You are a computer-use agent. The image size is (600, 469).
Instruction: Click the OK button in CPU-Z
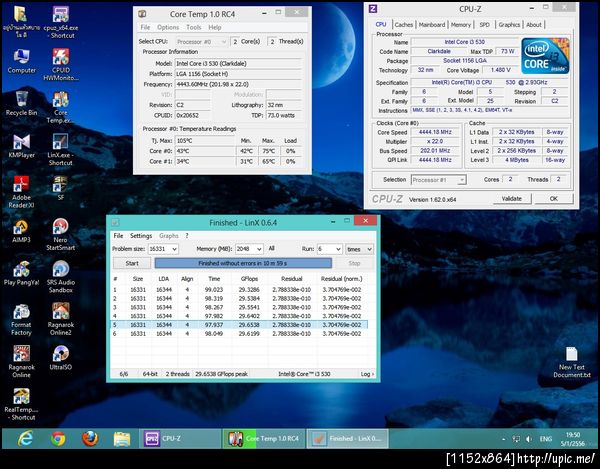(554, 199)
